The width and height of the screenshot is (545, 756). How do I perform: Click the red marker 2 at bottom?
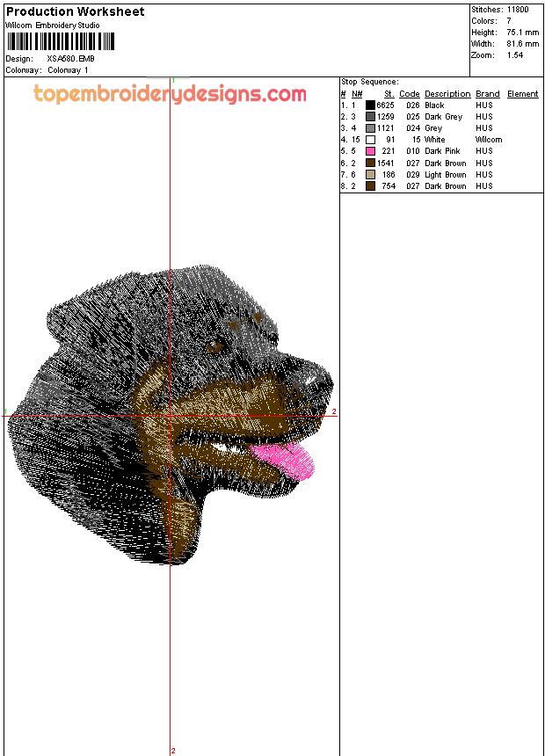tap(173, 750)
